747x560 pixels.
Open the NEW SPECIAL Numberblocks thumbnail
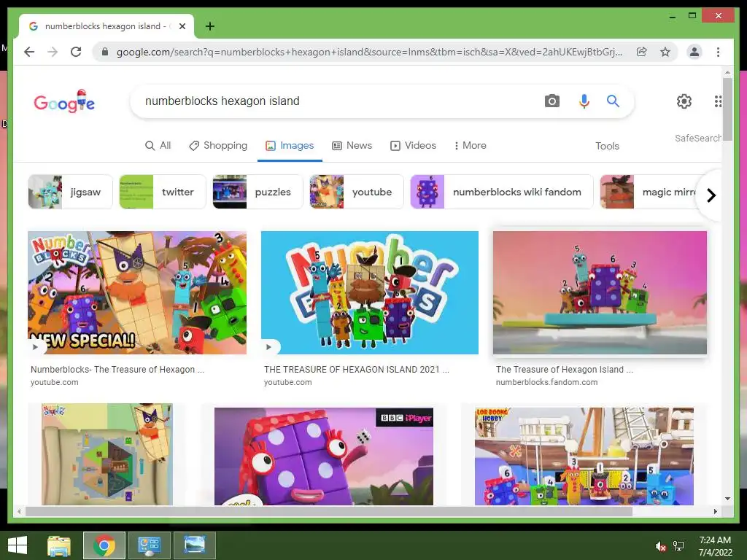pyautogui.click(x=137, y=292)
